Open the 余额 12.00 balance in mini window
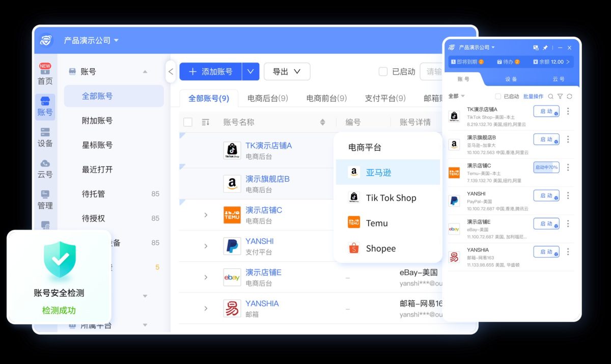The height and width of the screenshot is (364, 611). 551,62
